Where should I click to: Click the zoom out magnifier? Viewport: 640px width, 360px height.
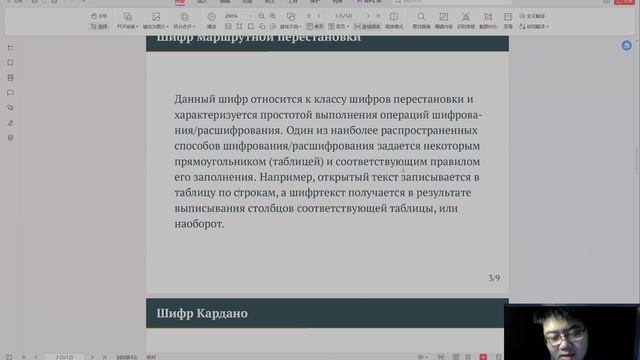(261, 16)
